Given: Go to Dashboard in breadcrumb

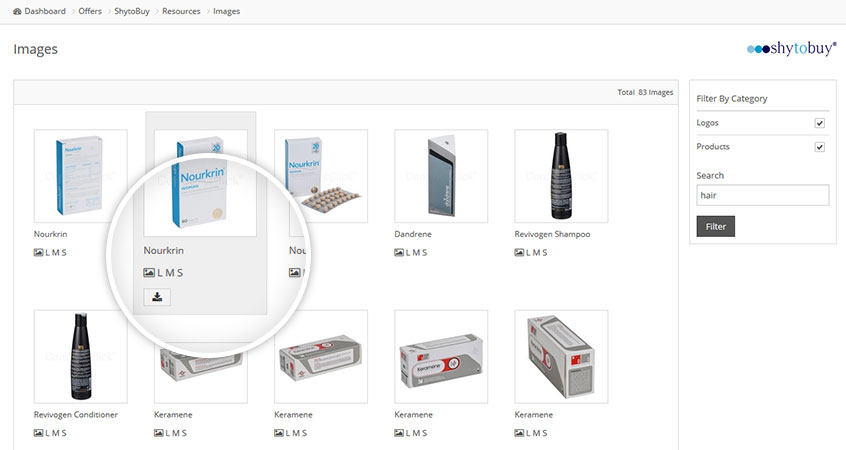Looking at the screenshot, I should 45,11.
